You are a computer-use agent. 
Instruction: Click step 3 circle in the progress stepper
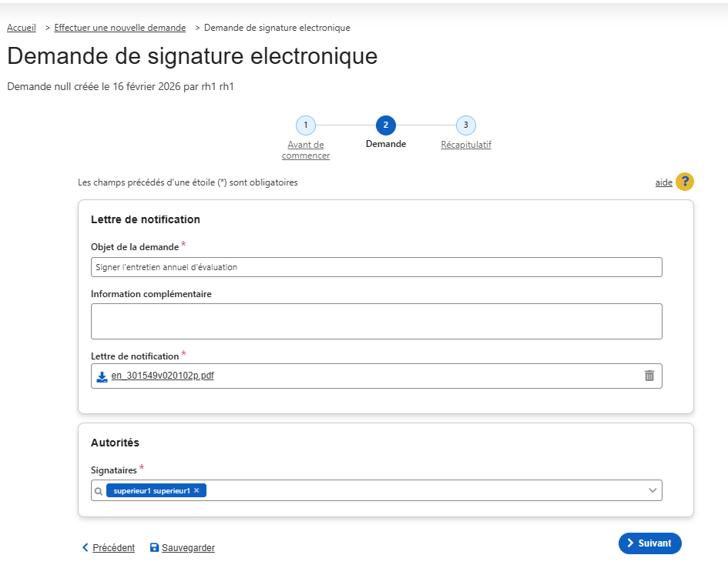[465, 125]
